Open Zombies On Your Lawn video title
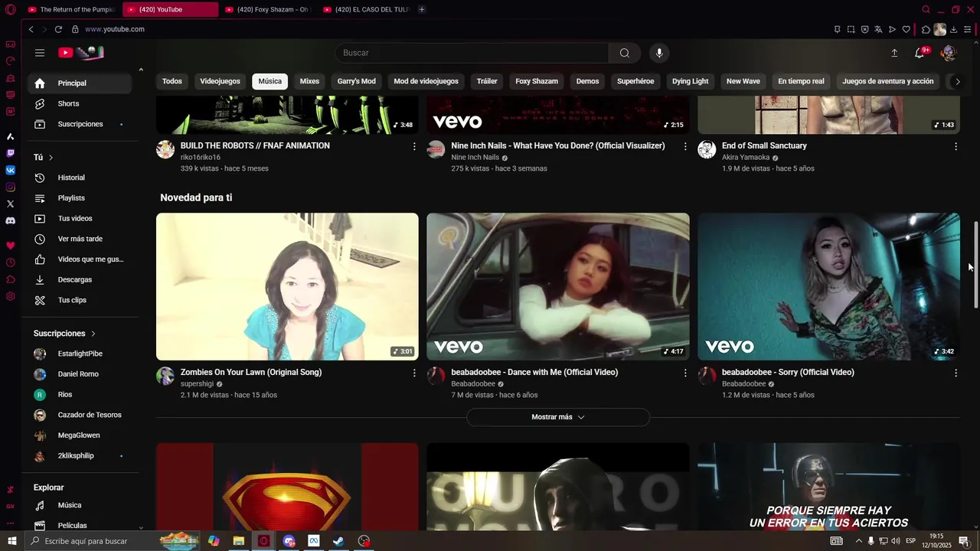The image size is (980, 551). [251, 372]
